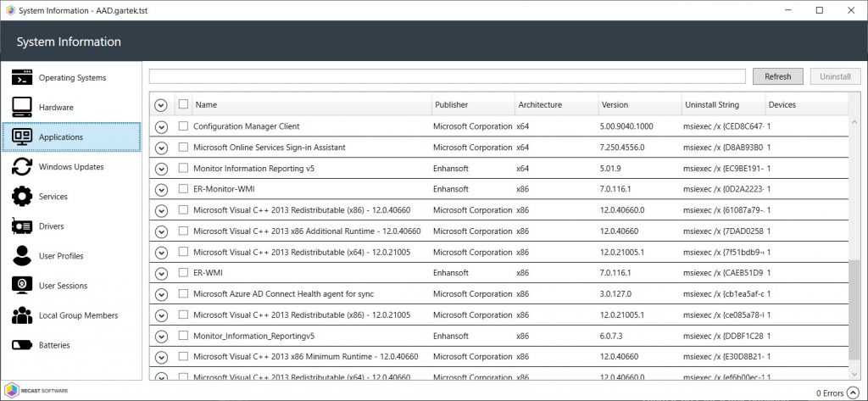The width and height of the screenshot is (868, 401).
Task: Click the Batteries icon
Action: [x=21, y=345]
